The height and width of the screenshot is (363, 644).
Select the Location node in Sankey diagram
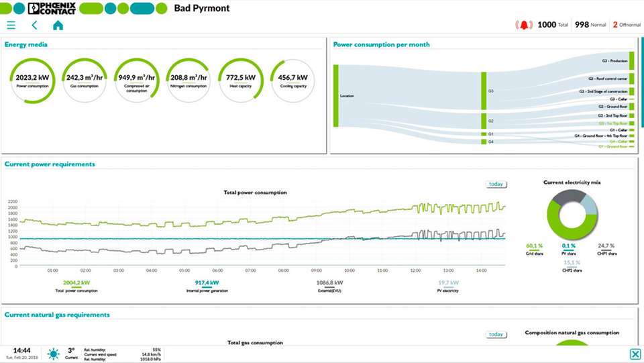[x=336, y=95]
